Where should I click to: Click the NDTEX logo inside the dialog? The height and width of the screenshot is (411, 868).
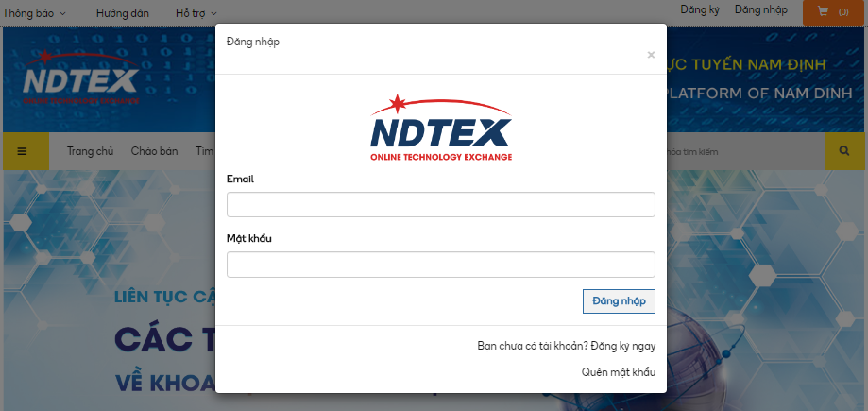point(441,128)
